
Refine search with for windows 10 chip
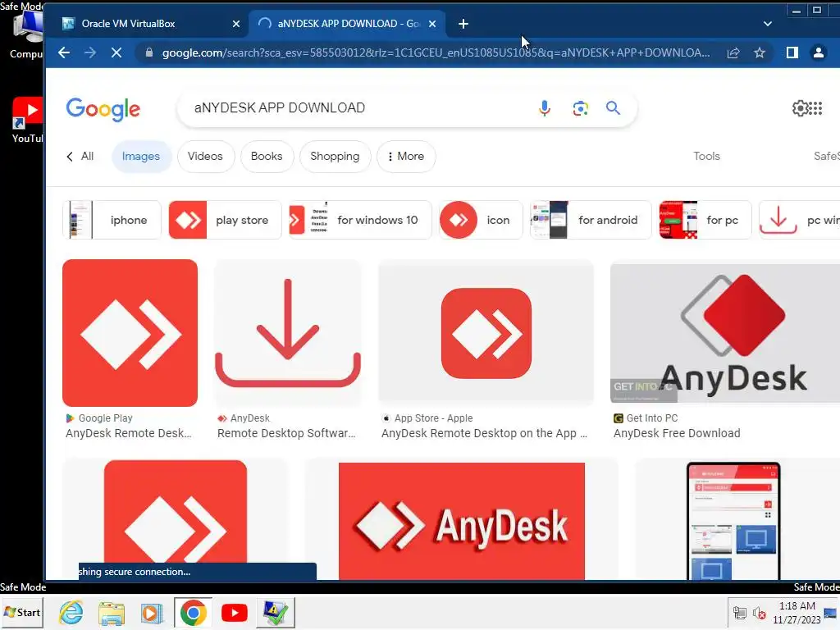point(360,220)
